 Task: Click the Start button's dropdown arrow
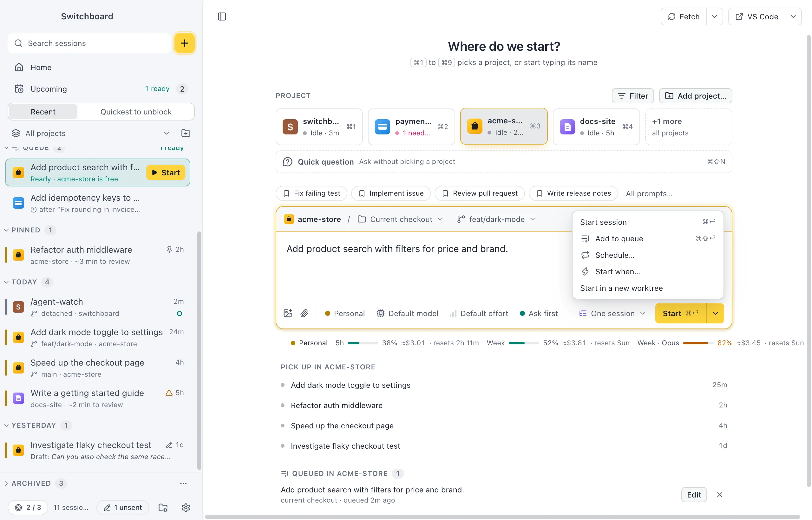click(715, 313)
